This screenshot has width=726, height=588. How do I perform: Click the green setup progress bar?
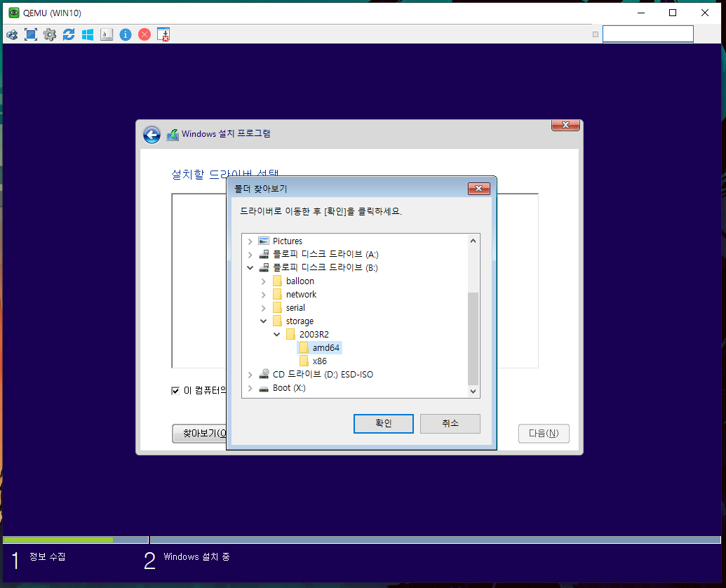58,540
